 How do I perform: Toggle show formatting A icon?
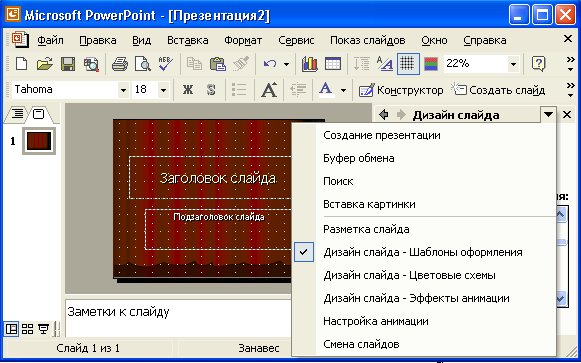(385, 64)
